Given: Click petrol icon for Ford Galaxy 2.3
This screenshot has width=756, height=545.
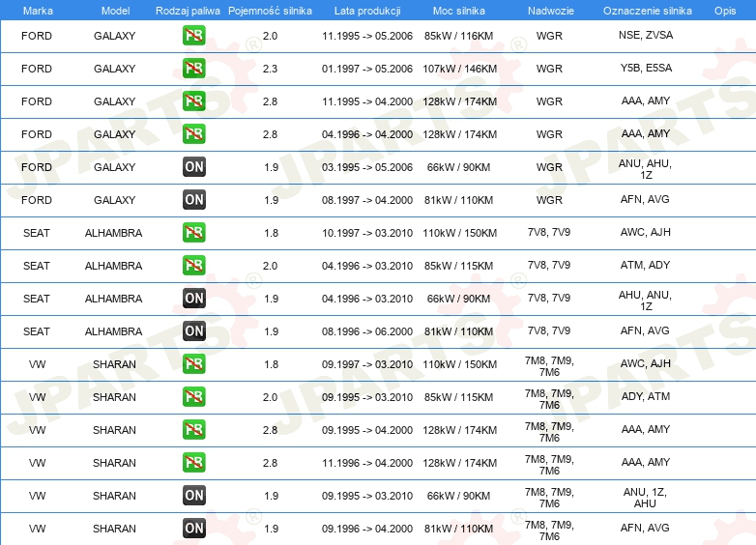Looking at the screenshot, I should 193,69.
